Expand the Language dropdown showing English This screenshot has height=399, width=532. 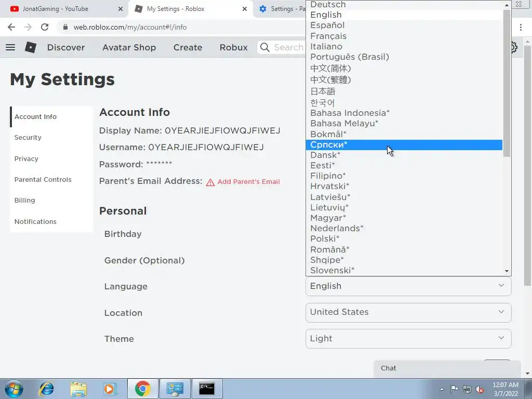(x=408, y=286)
